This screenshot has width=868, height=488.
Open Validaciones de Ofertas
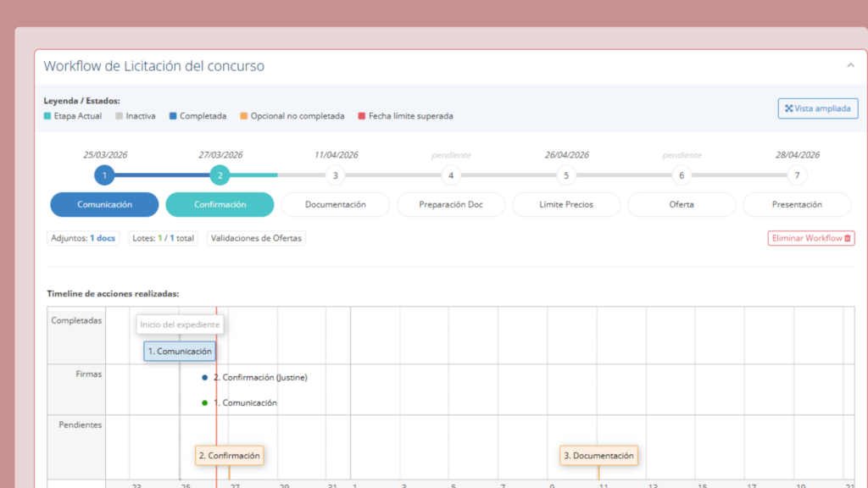click(x=256, y=238)
